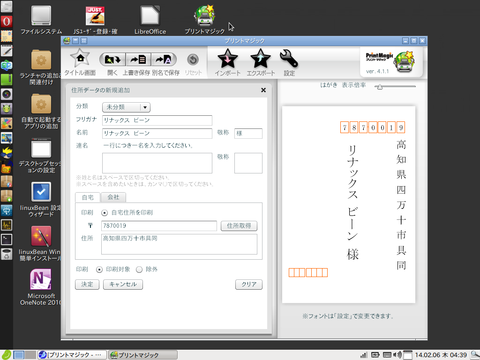Click the 別名で保存 save-as toolbar icon

coord(164,60)
